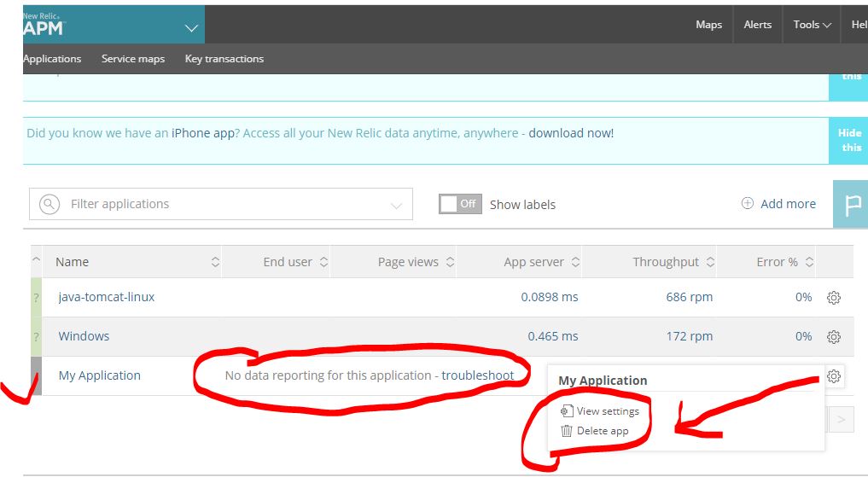Click the New Relic APM logo

(44, 25)
